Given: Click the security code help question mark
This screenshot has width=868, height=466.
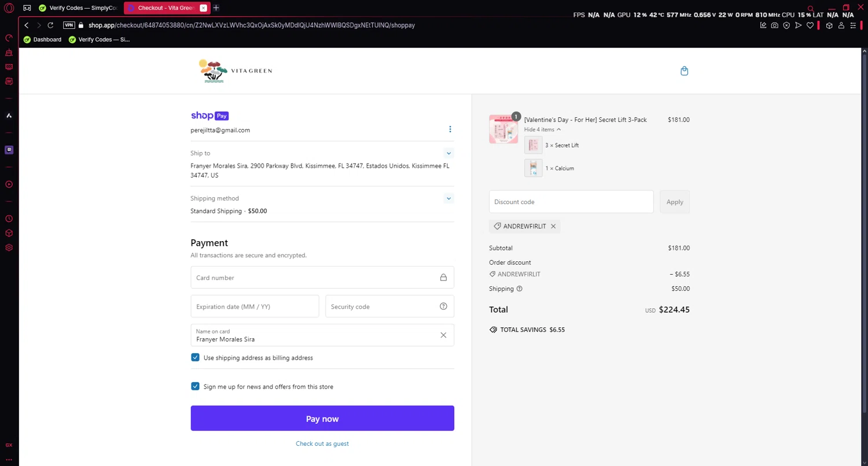Looking at the screenshot, I should coord(443,306).
